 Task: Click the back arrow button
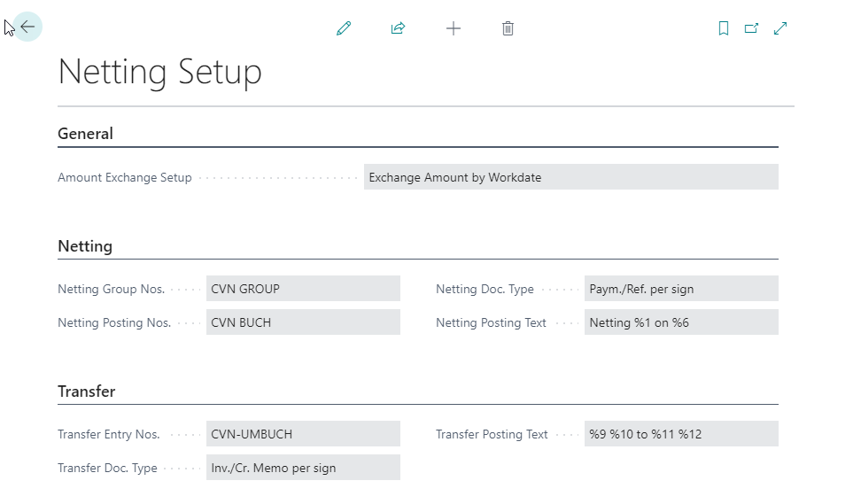tap(27, 27)
